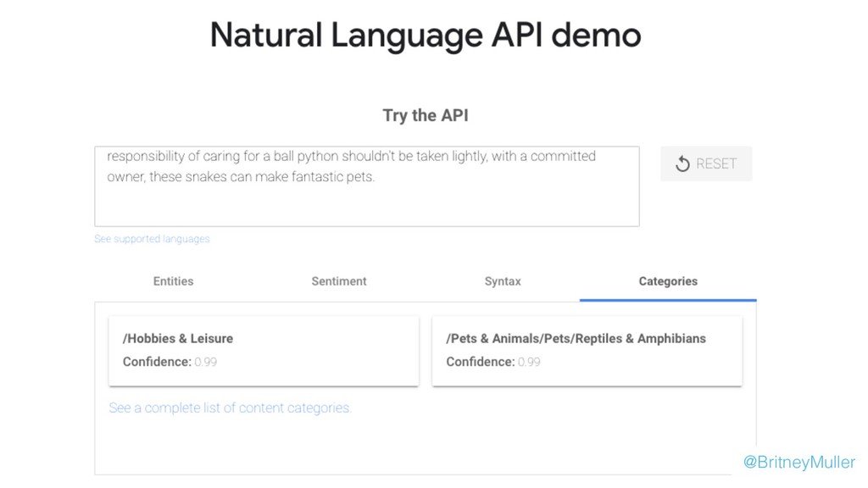The width and height of the screenshot is (868, 488).
Task: Select the /Hobbies & Leisure category card
Action: (264, 351)
